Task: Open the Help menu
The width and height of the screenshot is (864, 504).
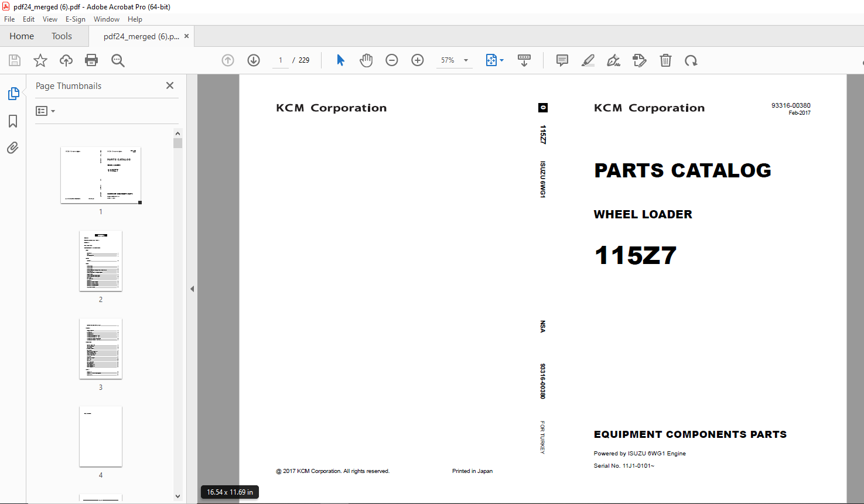Action: (135, 19)
